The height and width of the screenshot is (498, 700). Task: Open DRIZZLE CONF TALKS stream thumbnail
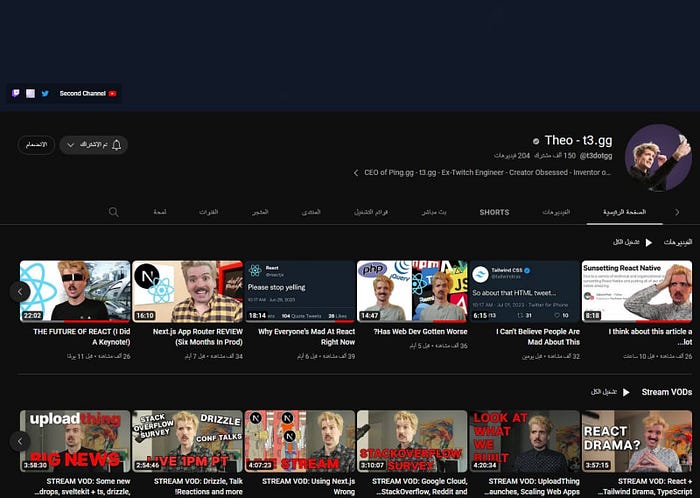188,441
